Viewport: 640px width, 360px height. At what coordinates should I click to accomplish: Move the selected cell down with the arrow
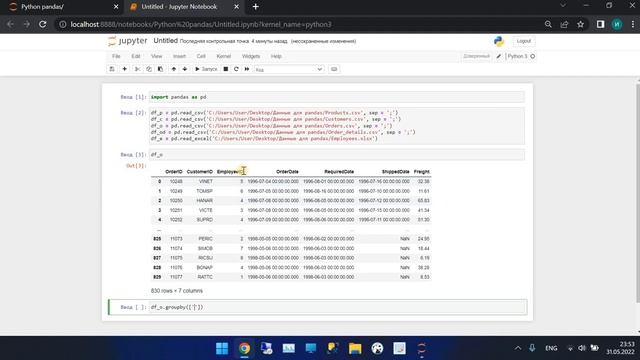pos(184,69)
